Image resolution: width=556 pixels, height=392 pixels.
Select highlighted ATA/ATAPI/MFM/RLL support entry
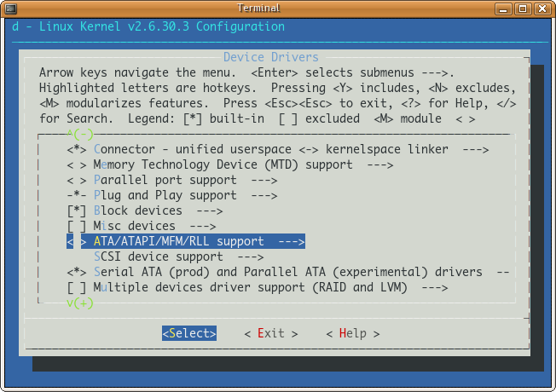pyautogui.click(x=186, y=241)
